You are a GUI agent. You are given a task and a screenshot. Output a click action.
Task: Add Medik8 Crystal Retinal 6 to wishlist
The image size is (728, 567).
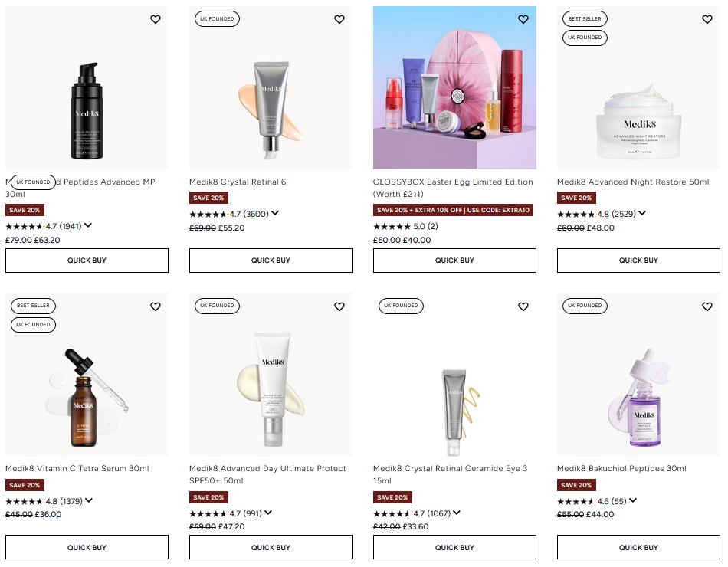coord(339,19)
